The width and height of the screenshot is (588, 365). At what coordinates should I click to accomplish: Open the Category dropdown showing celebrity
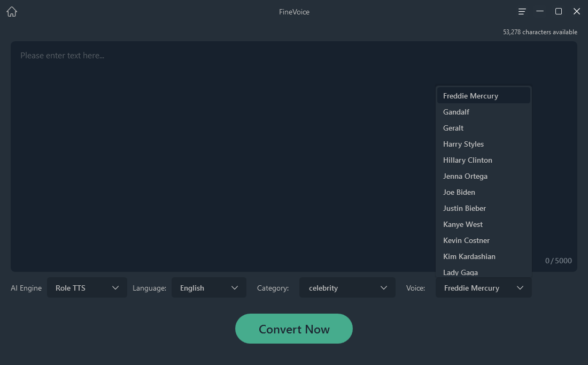347,287
